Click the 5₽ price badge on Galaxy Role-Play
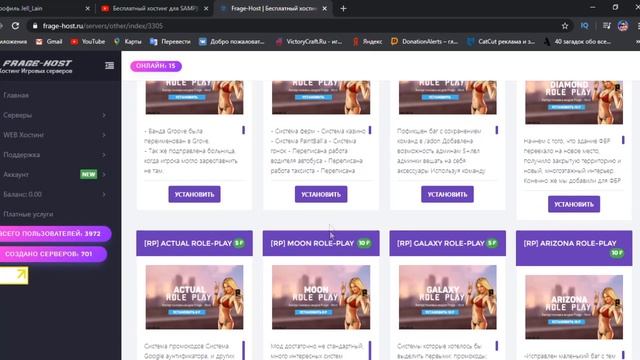Viewport: 640px width, 360px height. tap(492, 243)
